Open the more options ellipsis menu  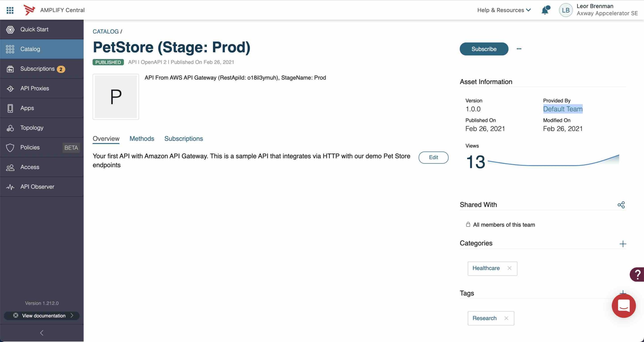[x=519, y=49]
